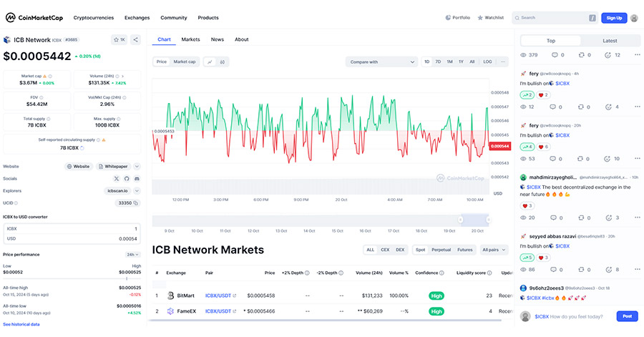Image resolution: width=644 pixels, height=337 pixels.
Task: Select Market cap chart toggle
Action: [x=185, y=62]
